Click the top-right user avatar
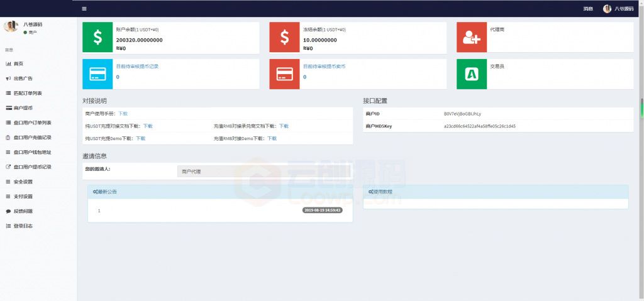Screen dimensions: 644x301 (x=607, y=9)
